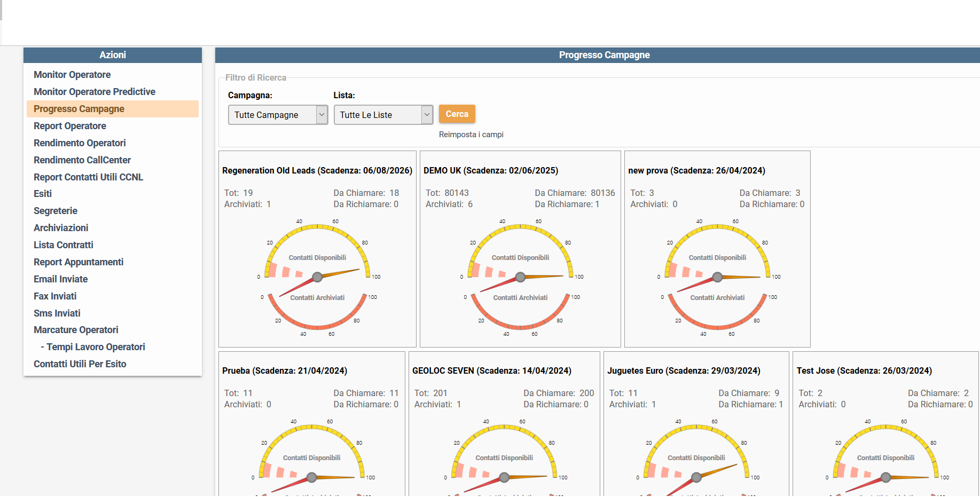View Sms Inviati
This screenshot has width=980, height=497.
point(57,313)
